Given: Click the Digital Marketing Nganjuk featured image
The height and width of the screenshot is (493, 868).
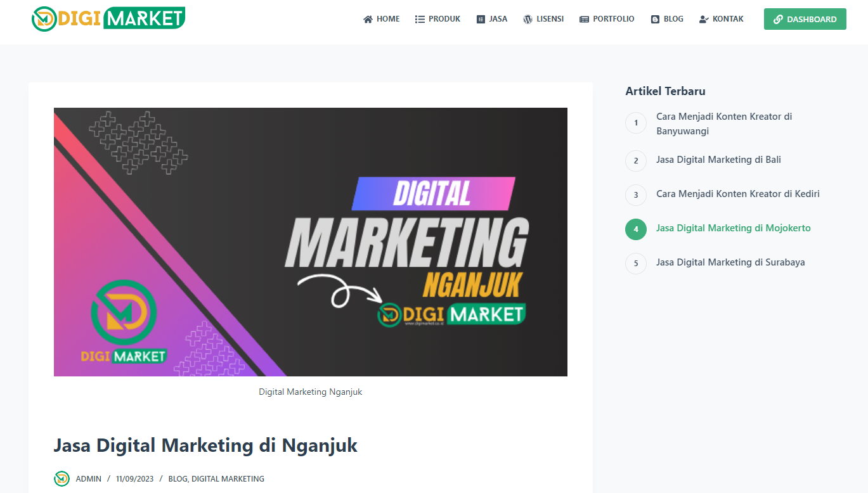Looking at the screenshot, I should [311, 242].
